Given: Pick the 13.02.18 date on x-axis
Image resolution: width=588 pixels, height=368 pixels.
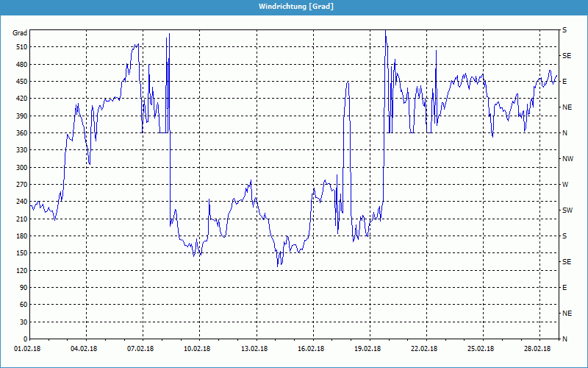Looking at the screenshot, I should (254, 350).
